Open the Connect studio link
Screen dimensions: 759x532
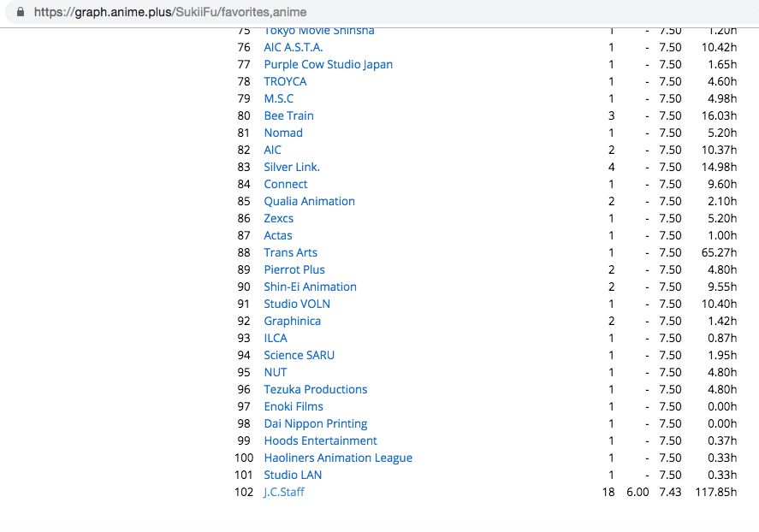286,184
